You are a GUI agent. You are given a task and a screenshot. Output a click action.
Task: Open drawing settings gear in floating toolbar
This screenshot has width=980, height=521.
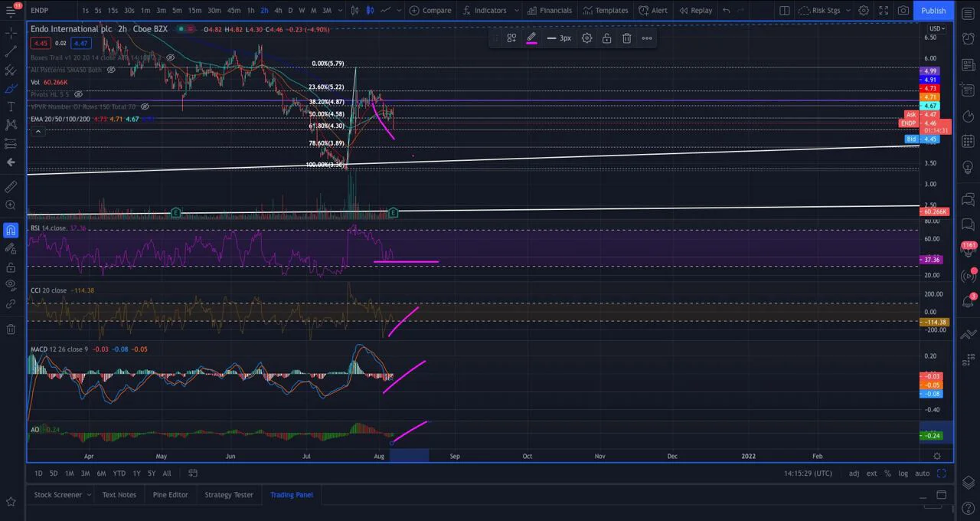586,38
